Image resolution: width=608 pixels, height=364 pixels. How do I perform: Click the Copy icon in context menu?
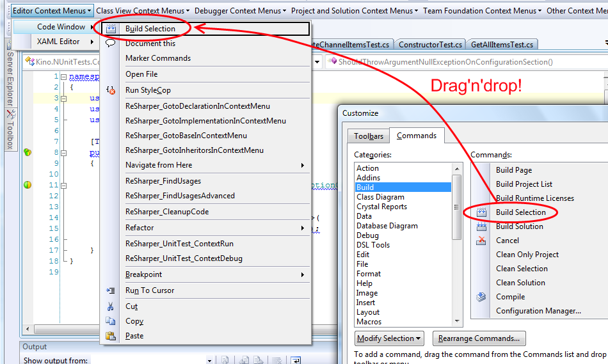(x=111, y=321)
